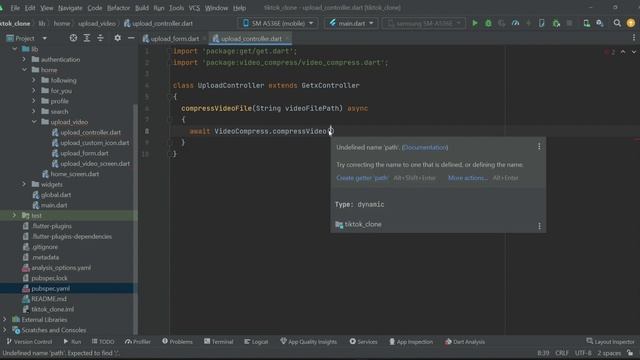The image size is (640, 360).
Task: Click More actions link
Action: point(468,178)
